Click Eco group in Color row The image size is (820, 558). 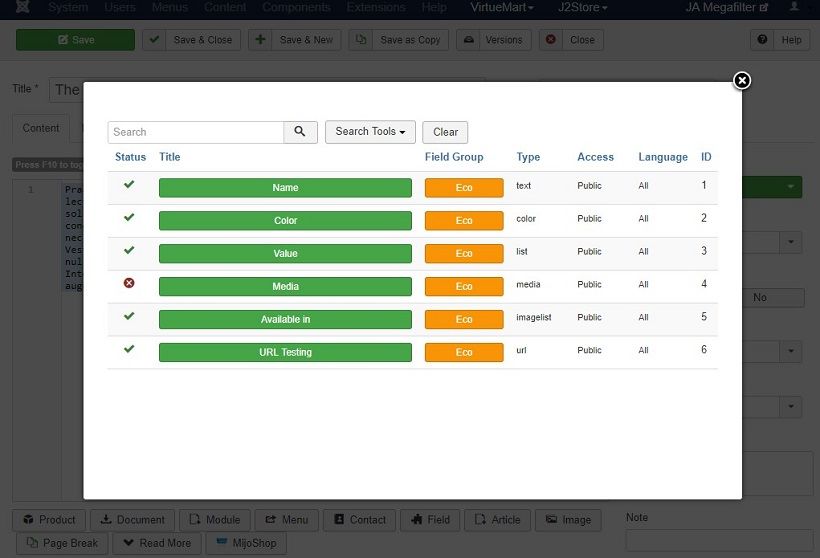[x=464, y=221]
